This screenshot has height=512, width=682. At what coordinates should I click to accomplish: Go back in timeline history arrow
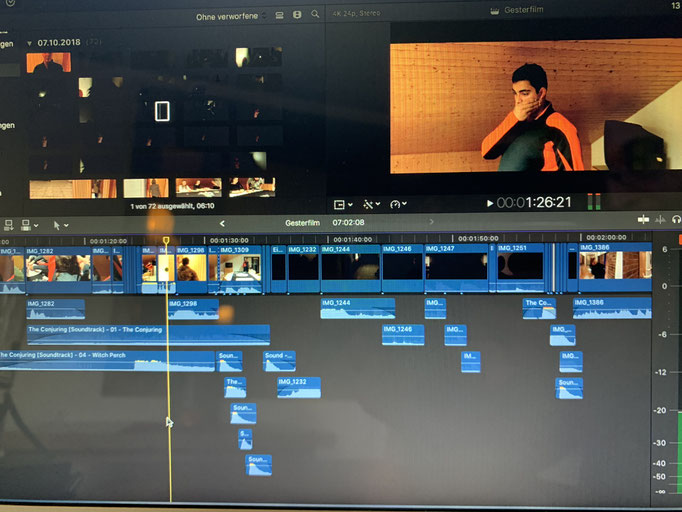click(x=222, y=223)
